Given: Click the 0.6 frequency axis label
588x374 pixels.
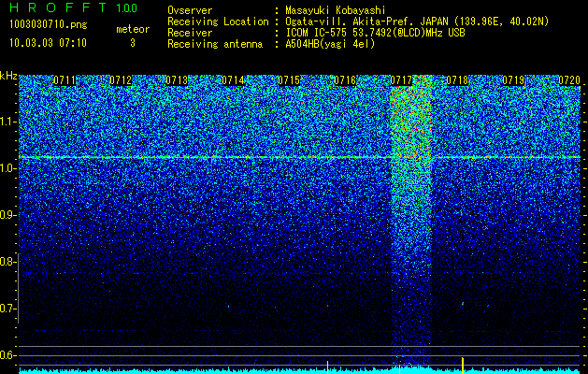Looking at the screenshot, I should coord(7,355).
